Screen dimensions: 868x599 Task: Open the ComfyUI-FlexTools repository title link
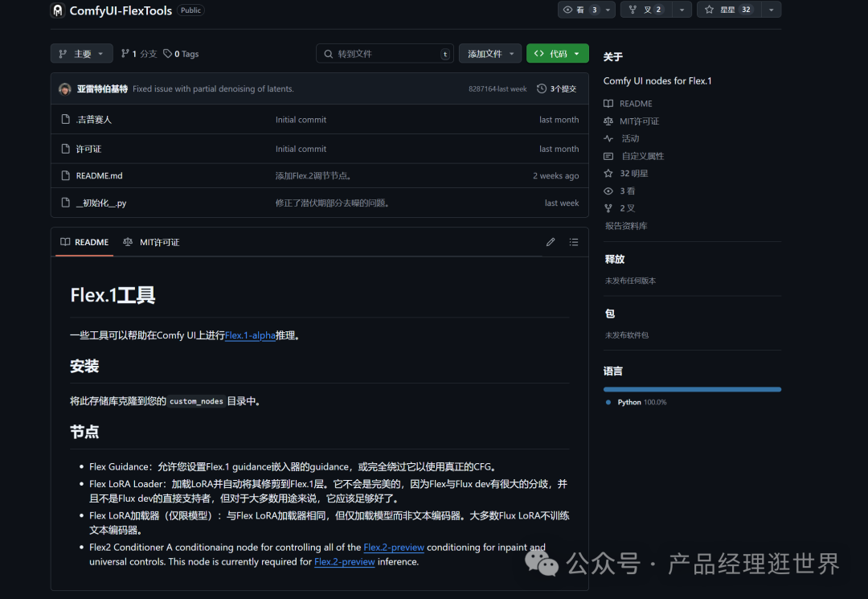(121, 10)
